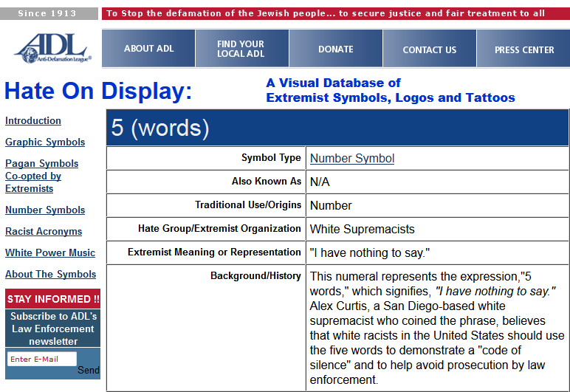
Task: Open the About ADL menu
Action: click(x=148, y=49)
